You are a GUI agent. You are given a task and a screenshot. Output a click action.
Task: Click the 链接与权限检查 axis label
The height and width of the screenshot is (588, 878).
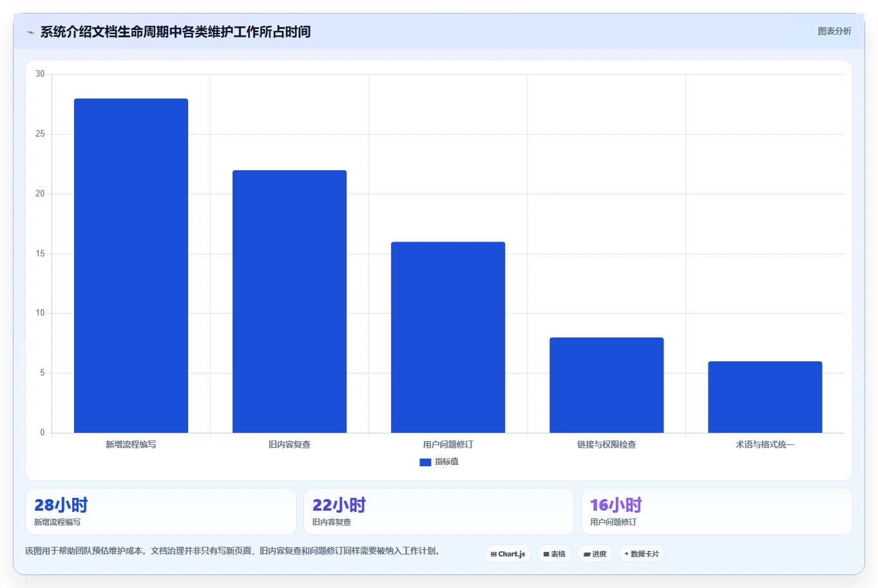point(606,444)
